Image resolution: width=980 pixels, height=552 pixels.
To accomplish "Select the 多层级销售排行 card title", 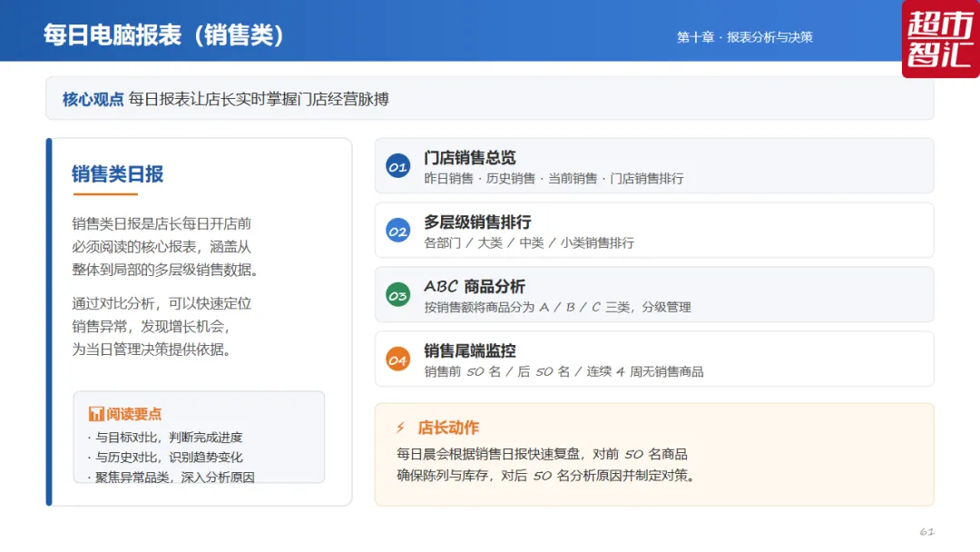I will point(477,222).
